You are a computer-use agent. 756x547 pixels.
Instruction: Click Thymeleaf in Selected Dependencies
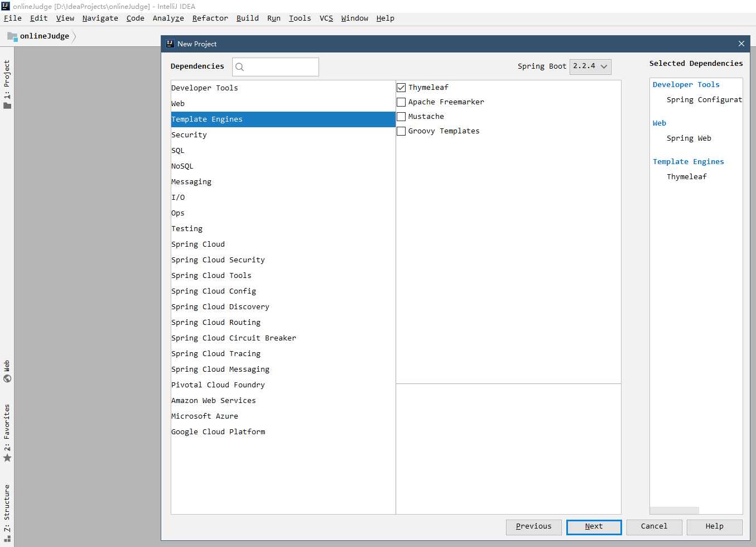point(687,177)
